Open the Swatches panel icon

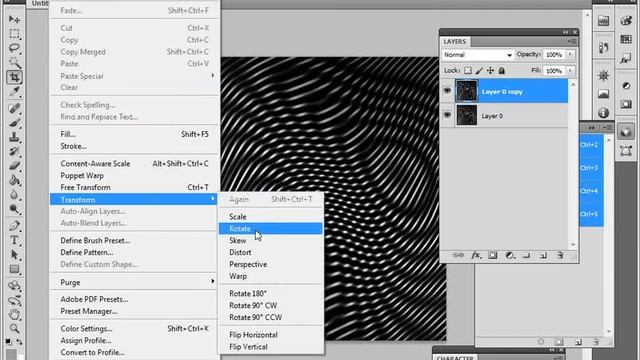626,39
